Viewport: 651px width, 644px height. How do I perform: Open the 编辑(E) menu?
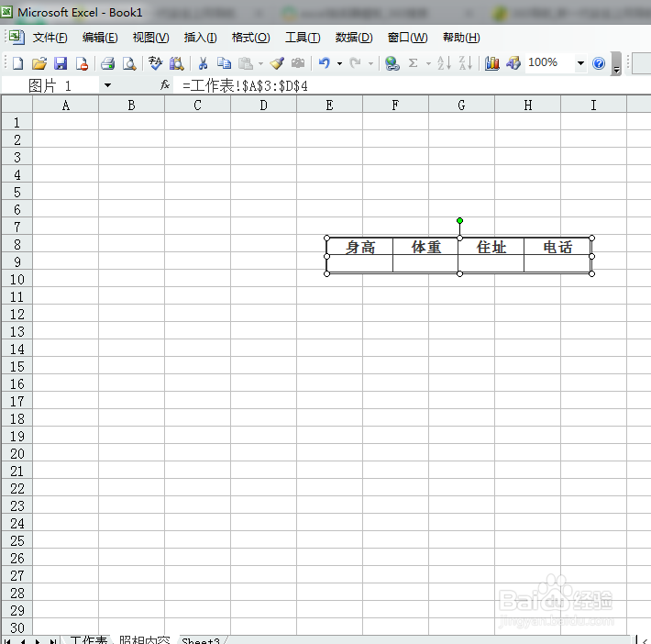click(x=100, y=38)
